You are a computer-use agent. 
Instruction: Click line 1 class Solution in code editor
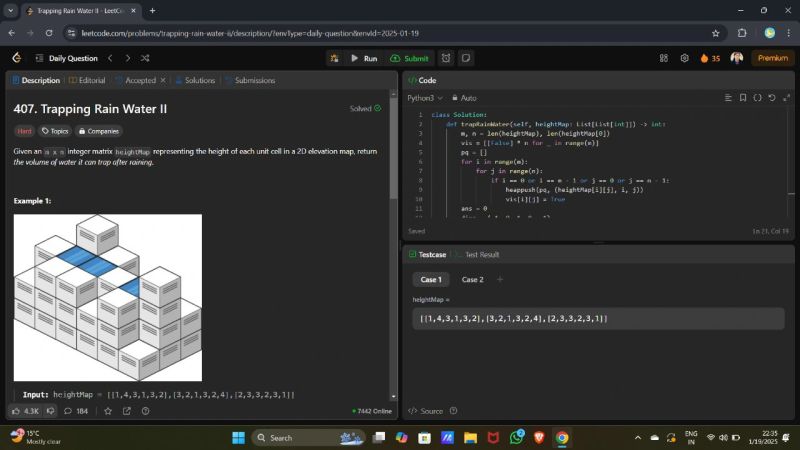tap(459, 115)
